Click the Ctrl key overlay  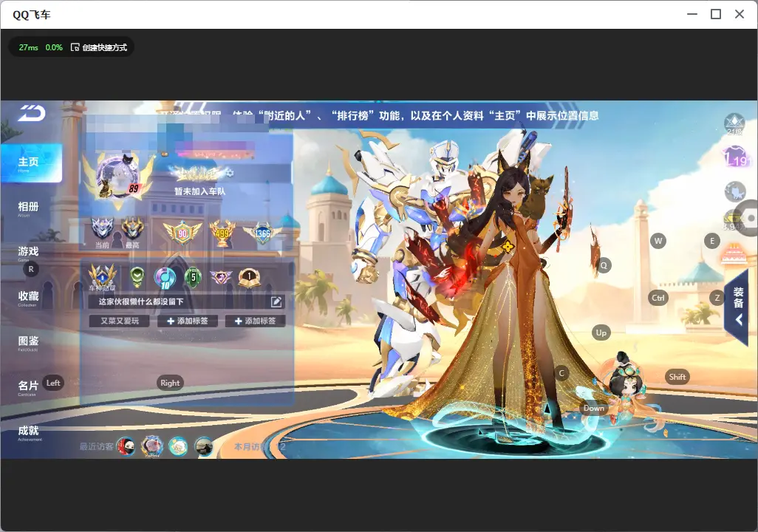[x=658, y=298]
